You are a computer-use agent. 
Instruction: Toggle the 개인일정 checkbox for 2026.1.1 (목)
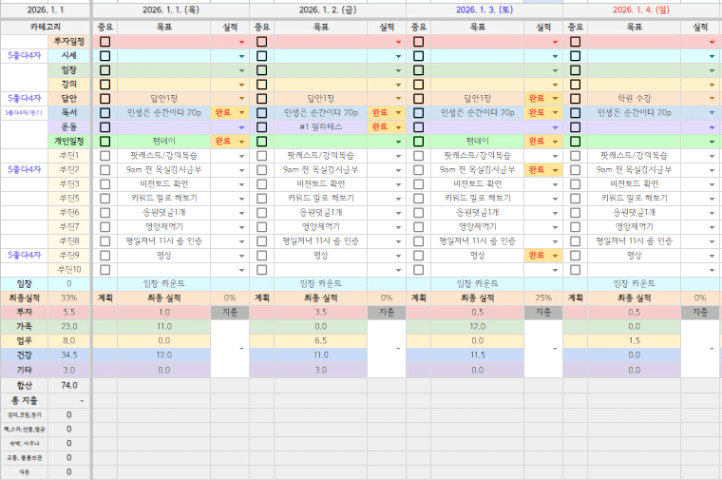click(x=105, y=141)
